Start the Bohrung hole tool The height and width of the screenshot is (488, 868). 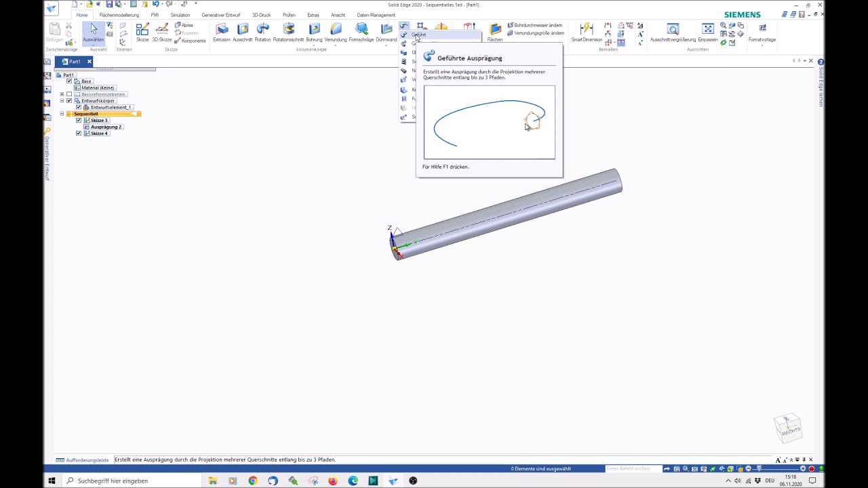tap(314, 33)
